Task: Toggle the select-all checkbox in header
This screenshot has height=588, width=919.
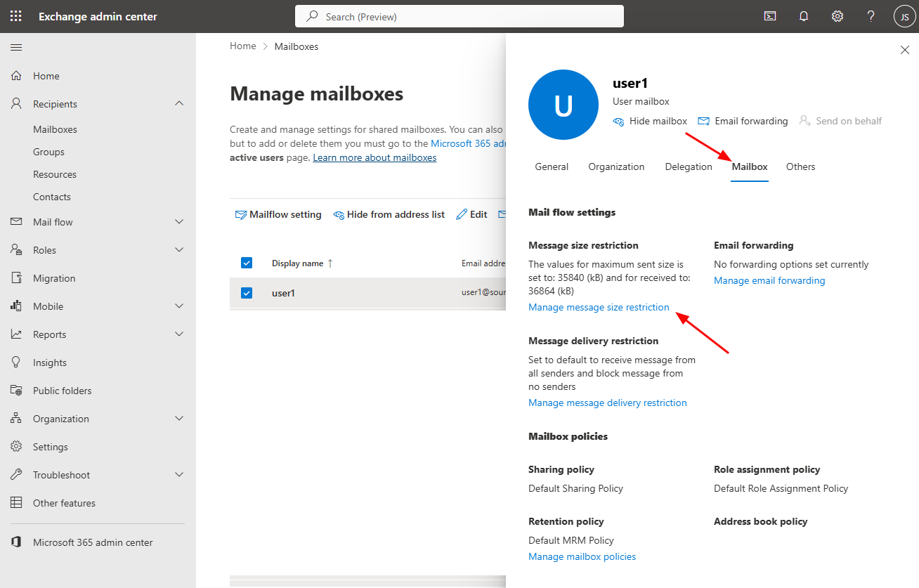Action: (247, 263)
